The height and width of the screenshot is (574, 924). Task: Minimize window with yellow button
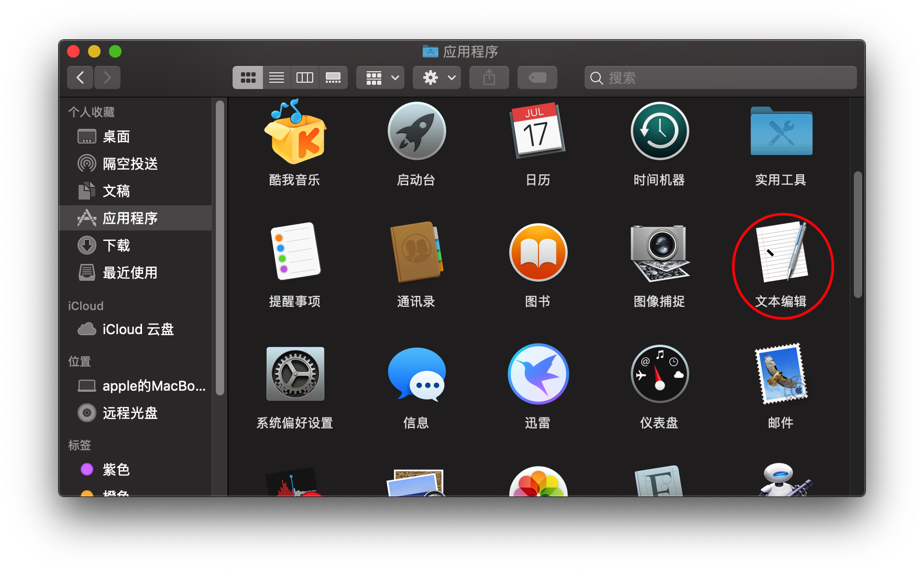[x=94, y=51]
